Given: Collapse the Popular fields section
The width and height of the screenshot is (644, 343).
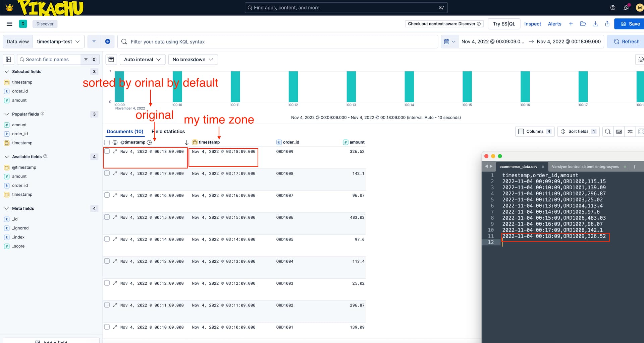Looking at the screenshot, I should [7, 114].
